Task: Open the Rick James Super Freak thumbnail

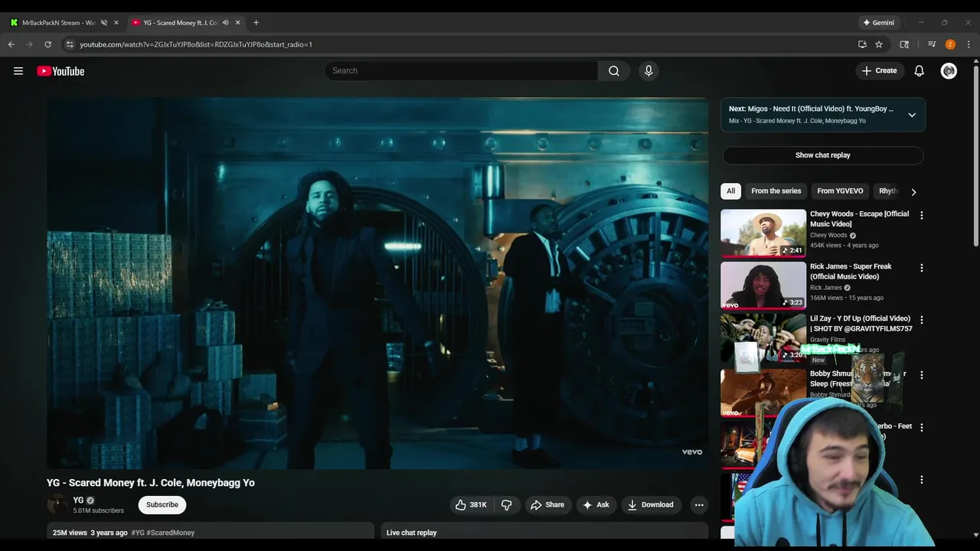Action: pos(763,285)
